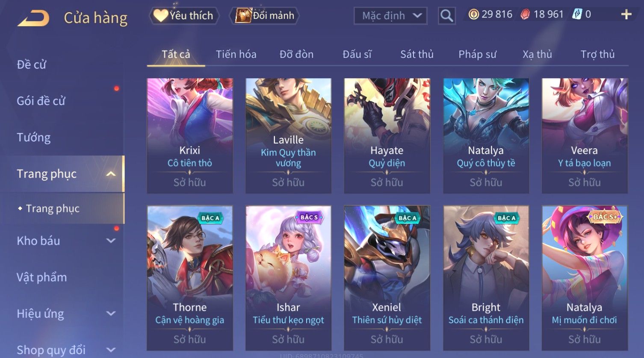The height and width of the screenshot is (358, 644).
Task: Open Gói đề cử in the sidebar
Action: click(x=41, y=101)
